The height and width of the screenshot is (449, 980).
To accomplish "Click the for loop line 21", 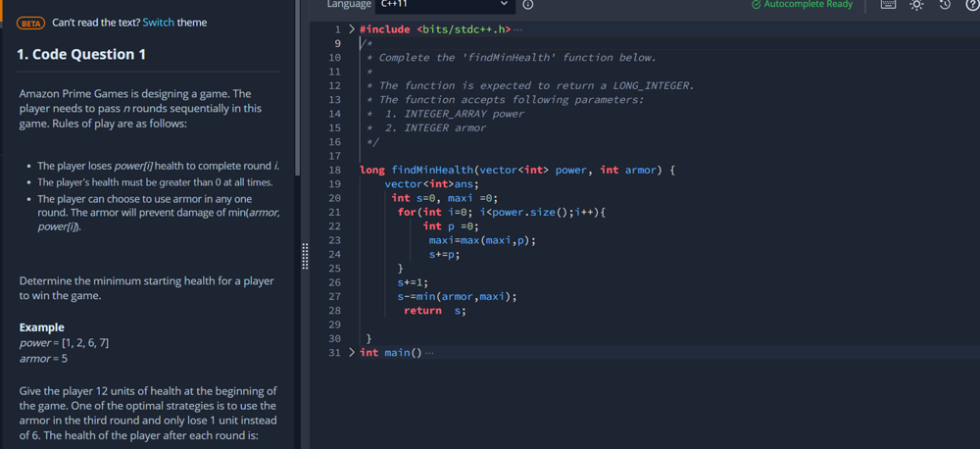I will point(502,213).
